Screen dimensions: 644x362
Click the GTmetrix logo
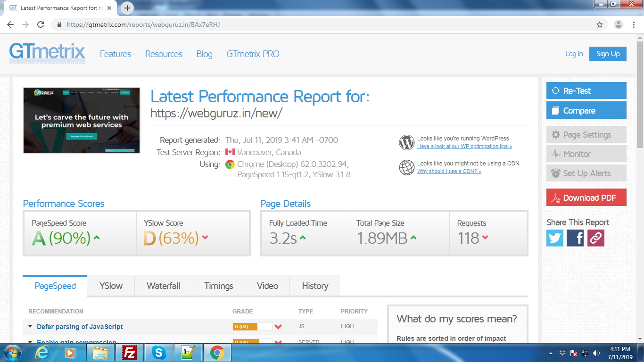point(47,54)
